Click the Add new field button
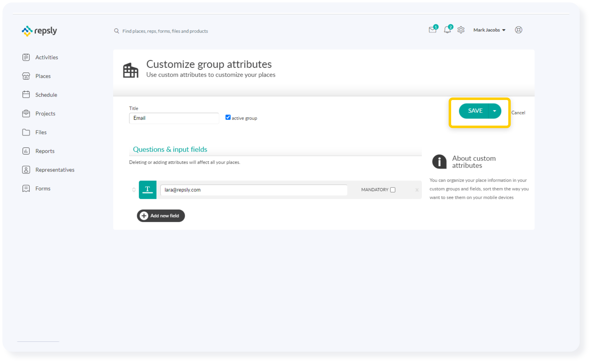This screenshot has width=592, height=364. 161,216
